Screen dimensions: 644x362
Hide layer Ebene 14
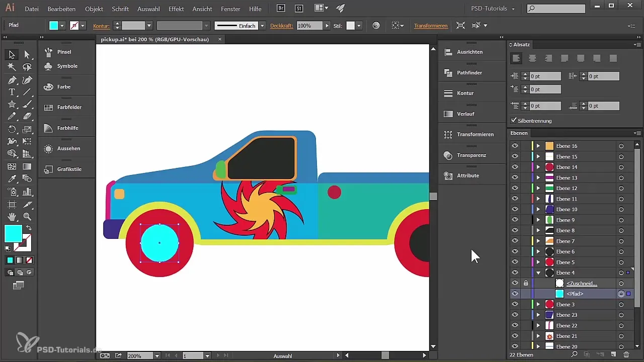515,167
